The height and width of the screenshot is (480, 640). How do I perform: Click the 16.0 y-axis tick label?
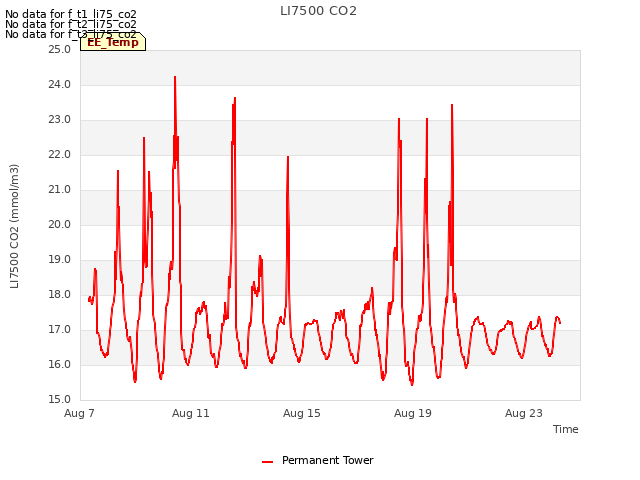coord(60,364)
